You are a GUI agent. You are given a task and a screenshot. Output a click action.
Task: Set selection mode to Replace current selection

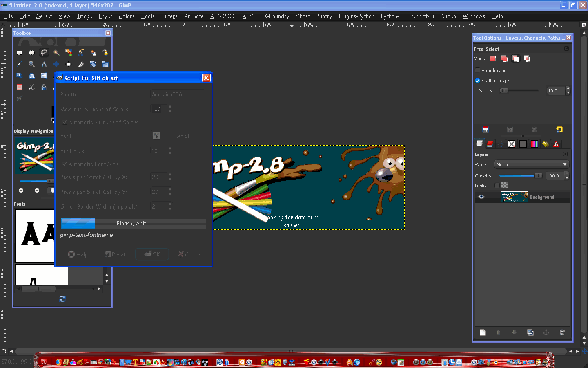click(x=493, y=58)
